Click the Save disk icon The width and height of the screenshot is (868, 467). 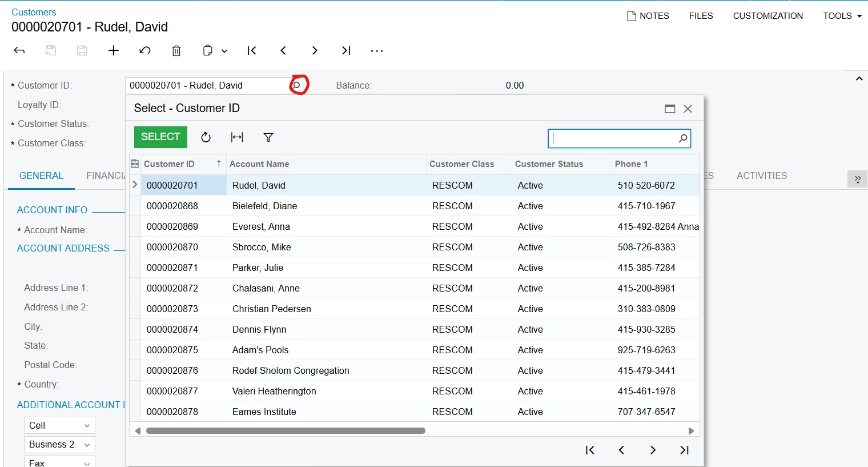tap(82, 51)
